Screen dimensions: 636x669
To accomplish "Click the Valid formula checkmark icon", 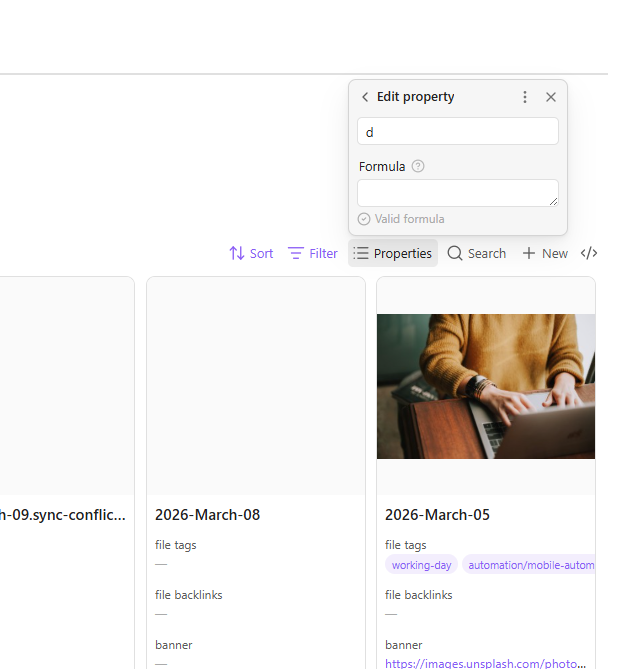I will point(364,219).
